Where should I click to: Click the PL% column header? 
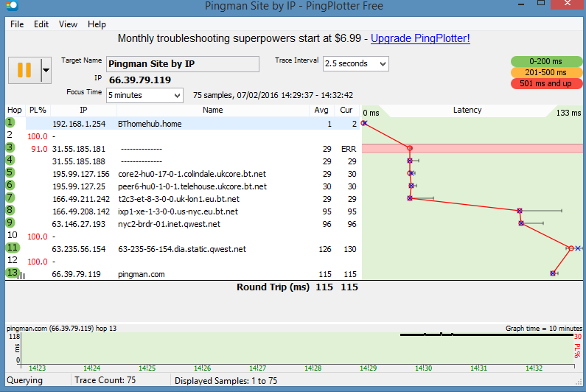tap(38, 111)
